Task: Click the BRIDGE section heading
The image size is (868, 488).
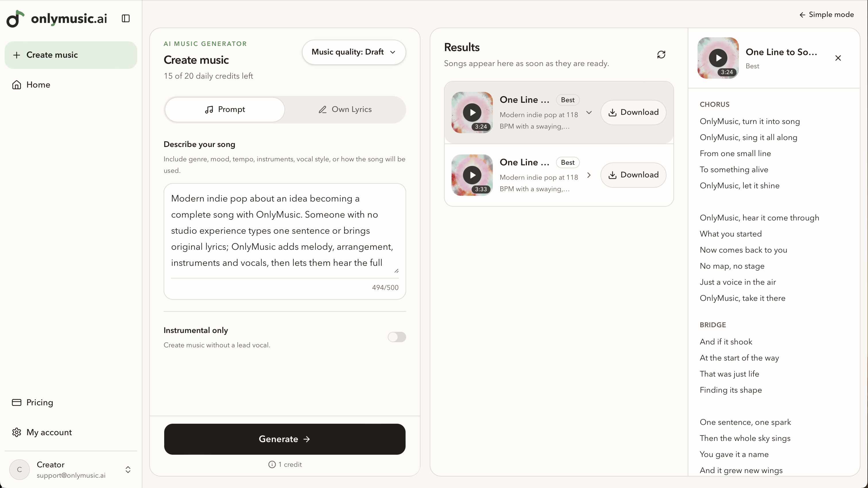Action: click(x=713, y=325)
